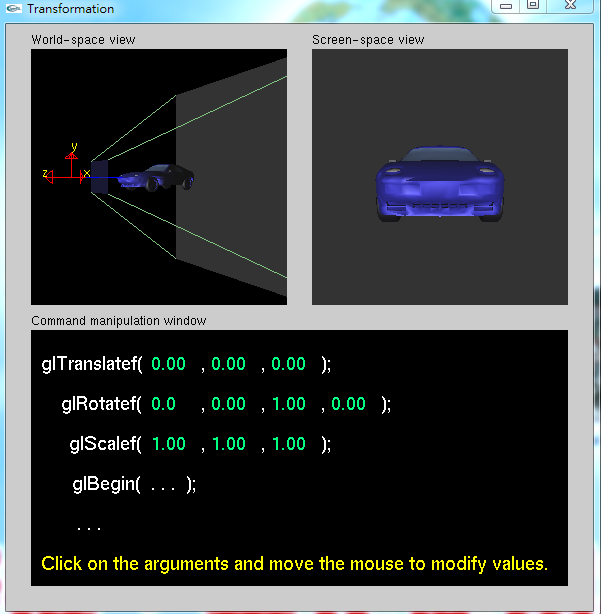Click the World-space view label
Viewport: 601px width, 614px height.
[83, 40]
